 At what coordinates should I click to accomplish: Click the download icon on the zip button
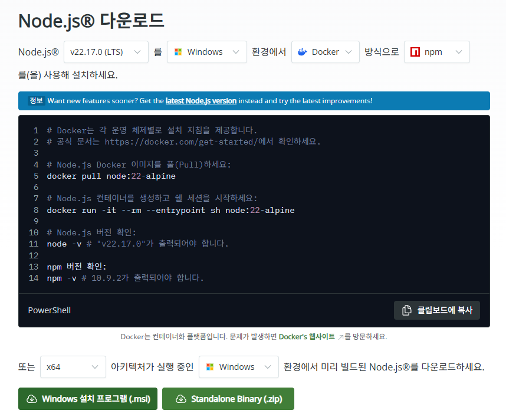pos(180,399)
